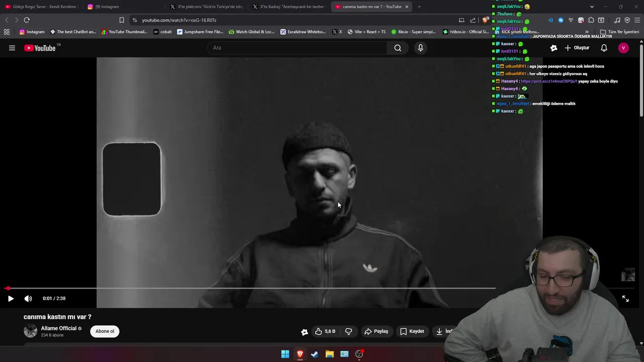
Task: Click the cast screen icon in address bar
Action: [461, 20]
